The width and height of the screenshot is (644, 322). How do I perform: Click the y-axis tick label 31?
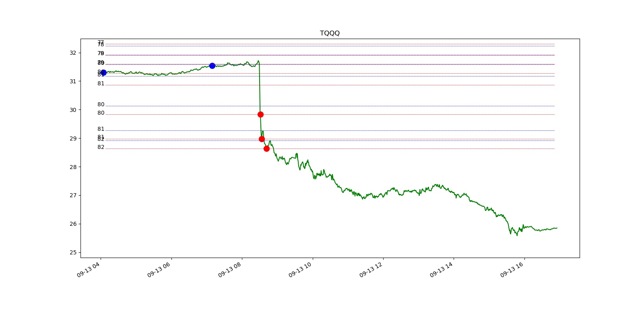click(x=73, y=81)
